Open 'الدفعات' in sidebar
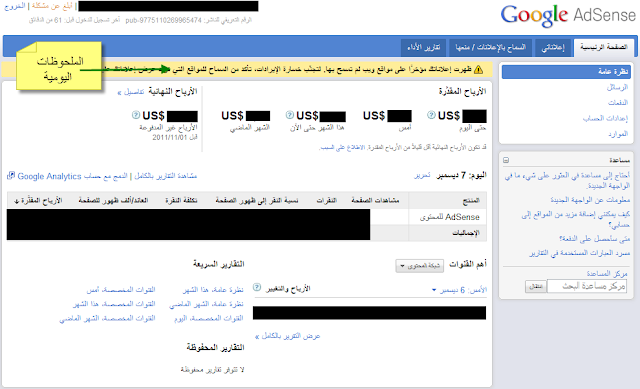Image resolution: width=640 pixels, height=389 pixels. [x=618, y=102]
